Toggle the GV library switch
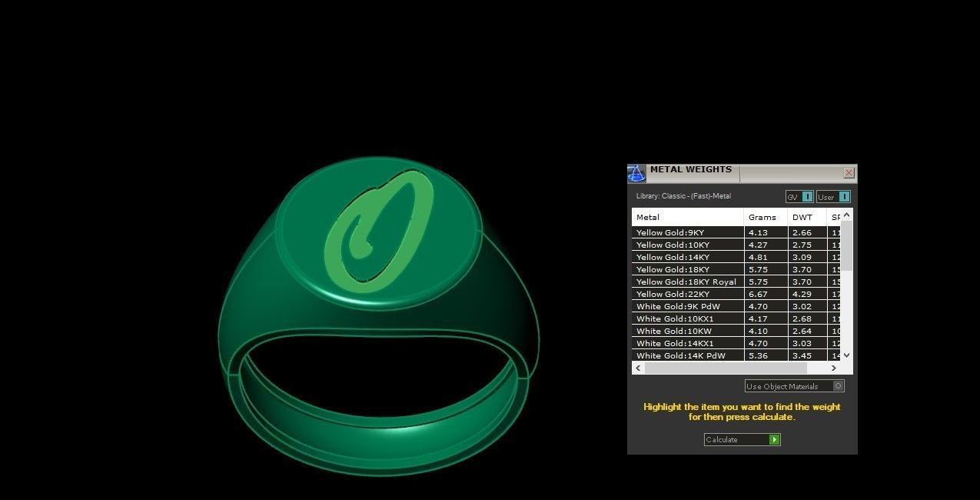 pyautogui.click(x=799, y=197)
